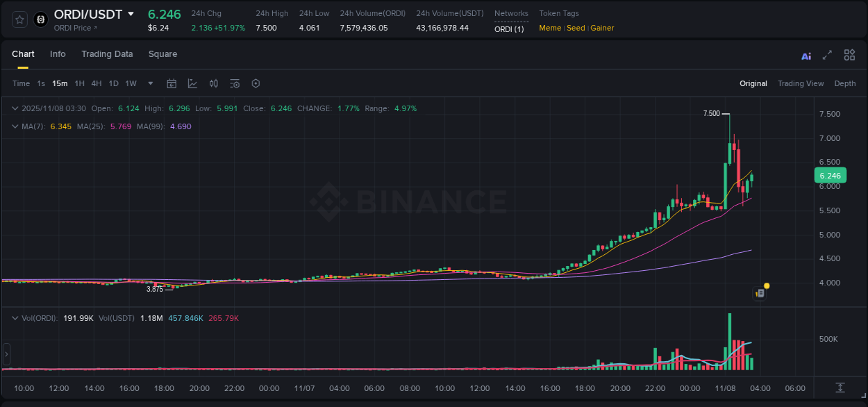Open the Binance AI chart assistant
This screenshot has height=407, width=868.
click(806, 55)
